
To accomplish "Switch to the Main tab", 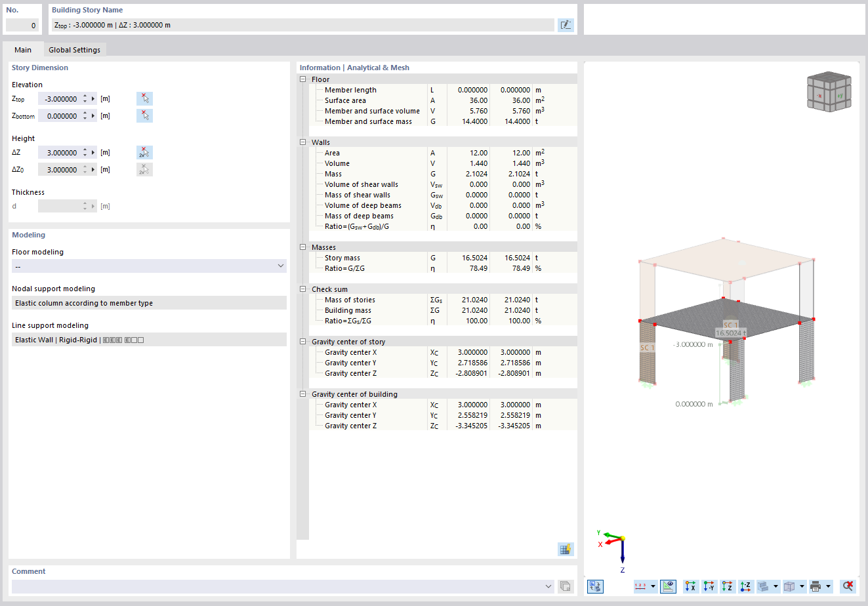I will coord(23,50).
